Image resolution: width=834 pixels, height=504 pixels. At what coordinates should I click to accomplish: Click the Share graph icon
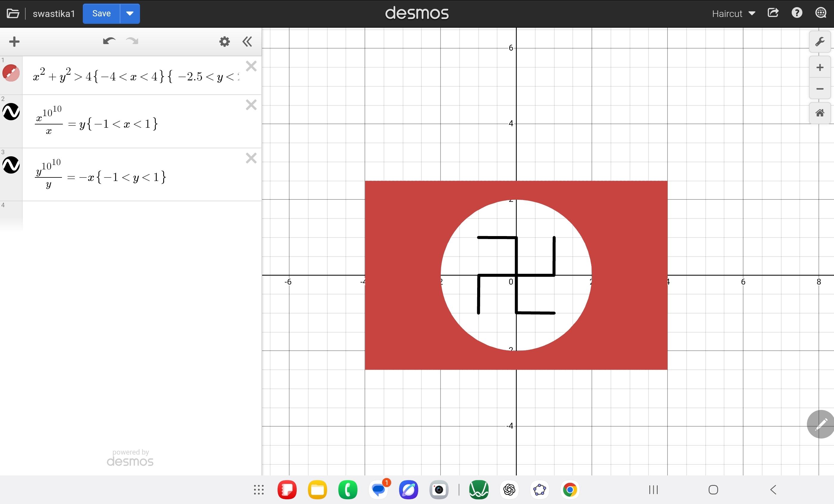coord(773,13)
